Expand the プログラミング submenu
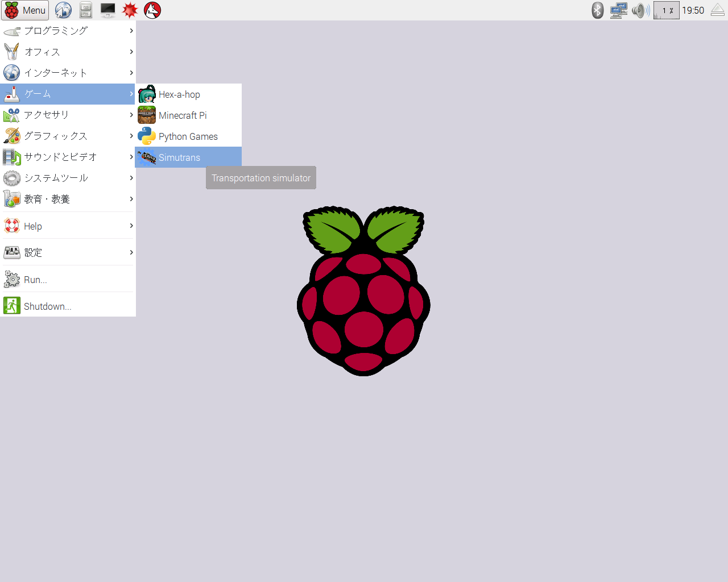The height and width of the screenshot is (582, 728). (68, 31)
